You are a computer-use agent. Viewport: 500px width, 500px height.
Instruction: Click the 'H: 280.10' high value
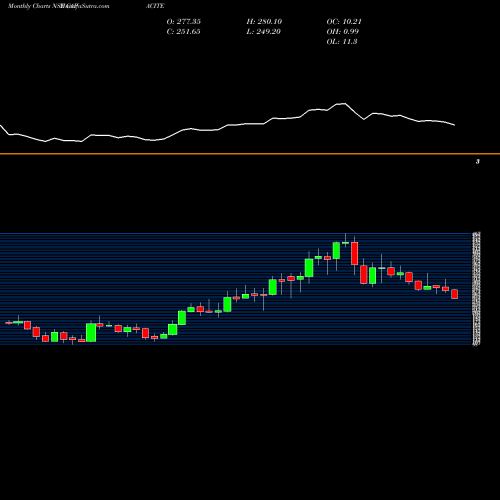coord(264,22)
